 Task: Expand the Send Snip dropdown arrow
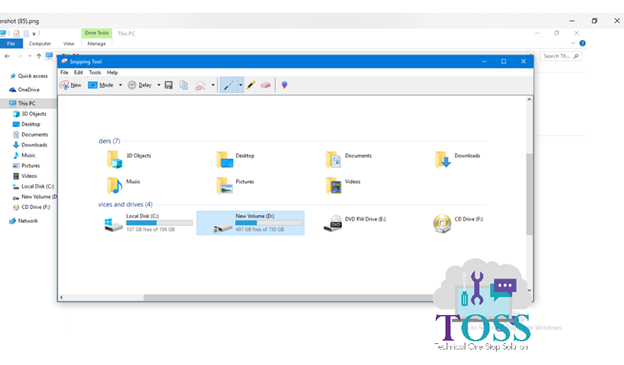tap(213, 85)
